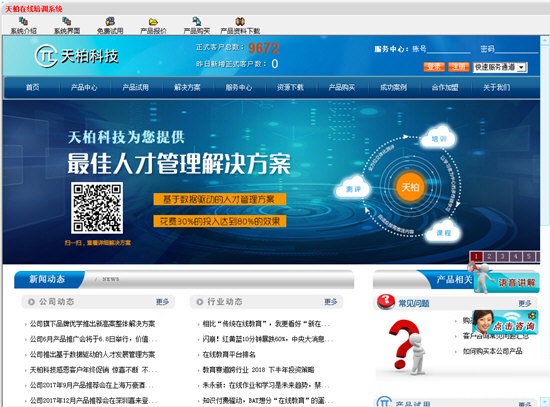Scan-link: click the QR code image
550x407 pixels.
(97, 208)
